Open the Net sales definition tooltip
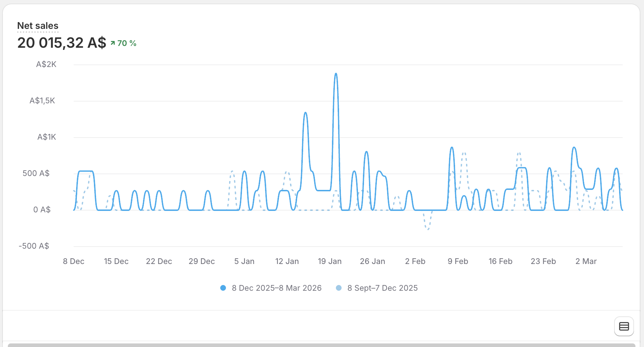The width and height of the screenshot is (644, 347). tap(38, 26)
